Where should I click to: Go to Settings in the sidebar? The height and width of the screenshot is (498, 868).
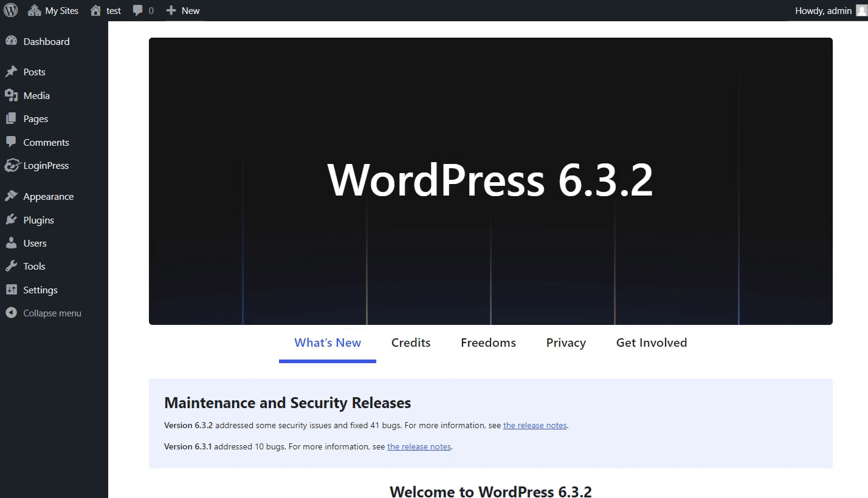click(x=40, y=290)
